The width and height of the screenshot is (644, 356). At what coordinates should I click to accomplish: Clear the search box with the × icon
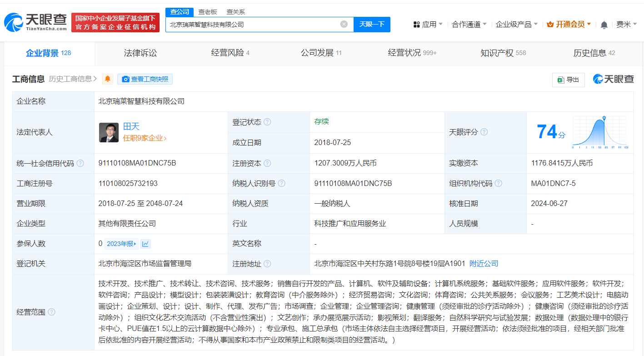coord(344,24)
